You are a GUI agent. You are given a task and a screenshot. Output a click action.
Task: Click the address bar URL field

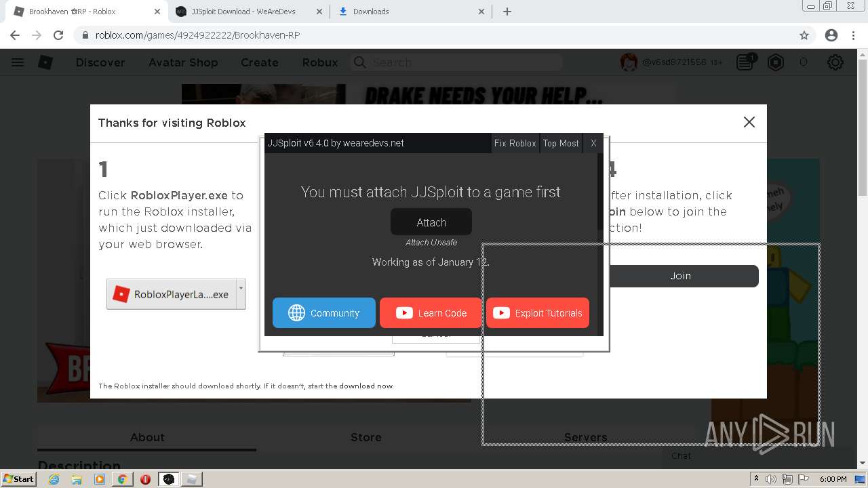coord(434,35)
